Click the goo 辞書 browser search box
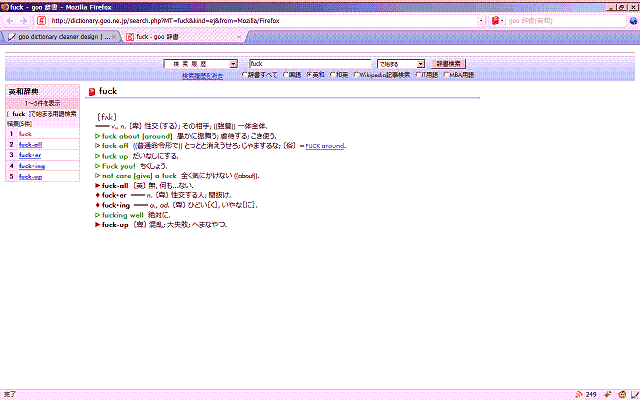Image resolution: width=640 pixels, height=400 pixels. (x=566, y=21)
